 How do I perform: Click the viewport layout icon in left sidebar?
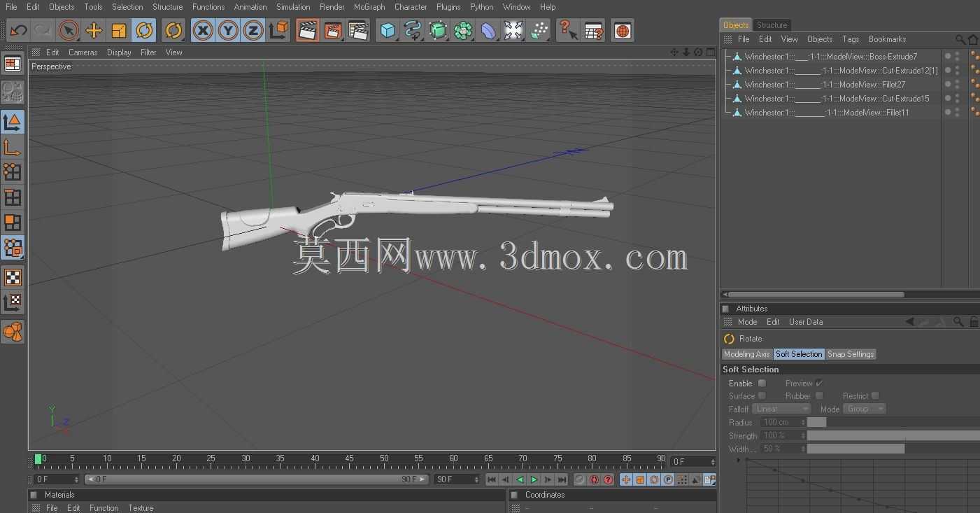pyautogui.click(x=13, y=64)
